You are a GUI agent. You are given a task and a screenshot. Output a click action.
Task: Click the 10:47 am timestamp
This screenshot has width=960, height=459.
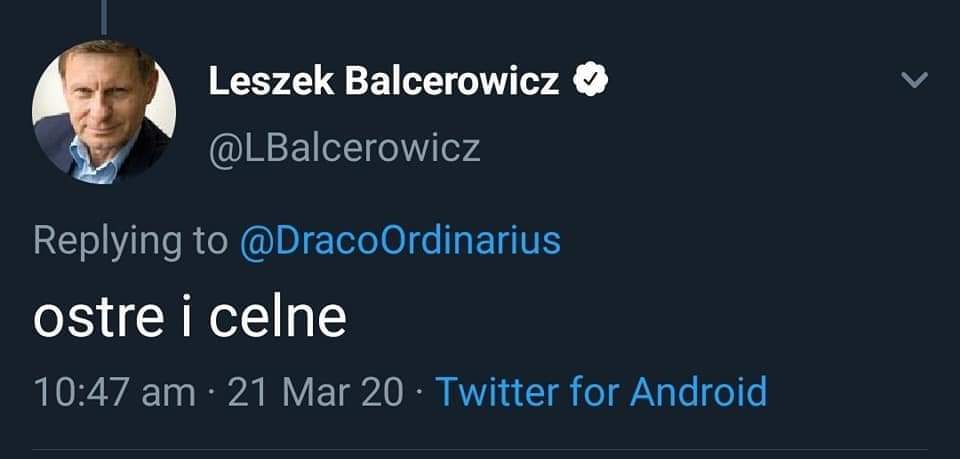[x=114, y=391]
